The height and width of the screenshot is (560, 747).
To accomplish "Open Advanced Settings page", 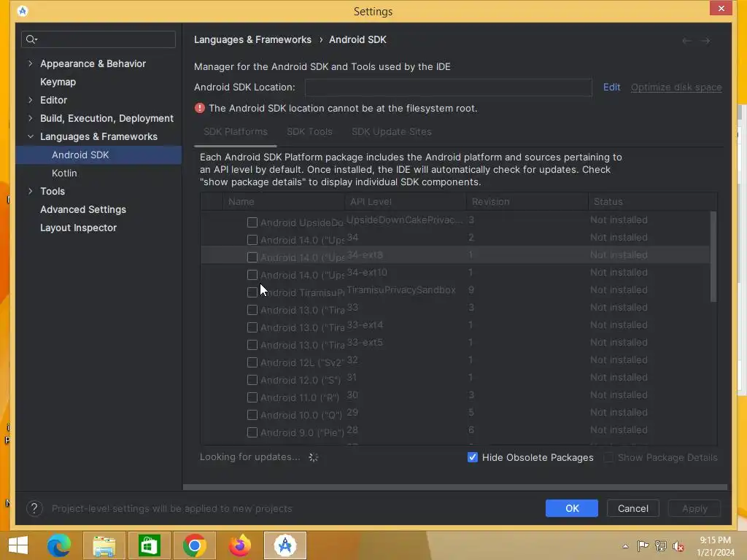I will [x=83, y=209].
